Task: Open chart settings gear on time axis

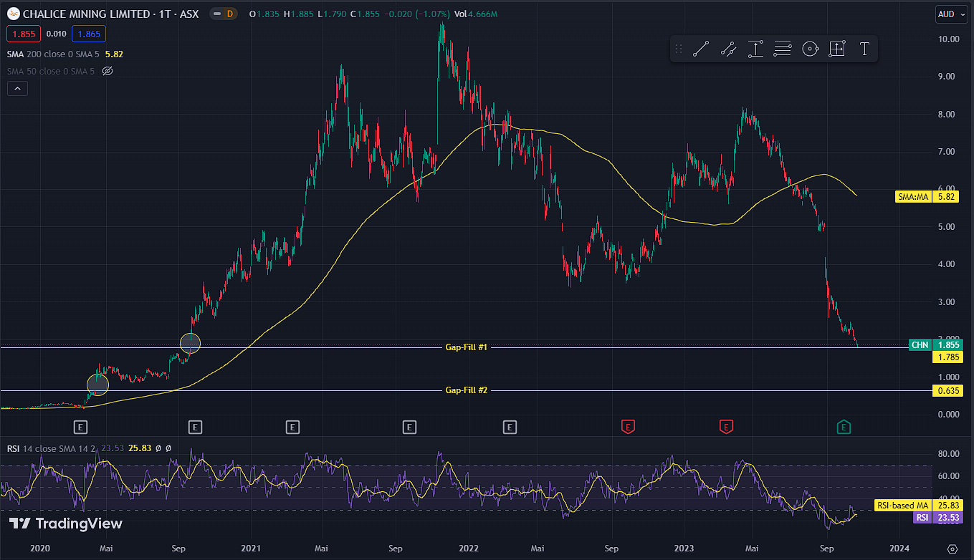Action: point(952,548)
